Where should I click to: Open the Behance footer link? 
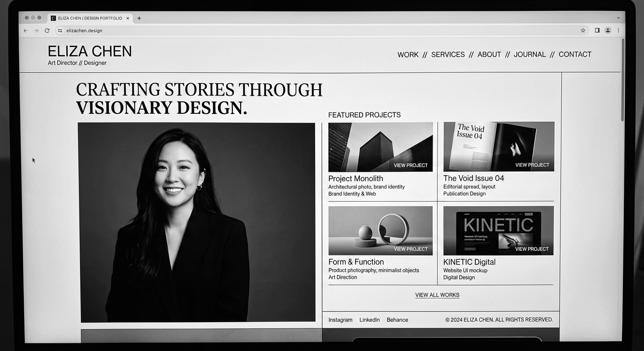(397, 320)
